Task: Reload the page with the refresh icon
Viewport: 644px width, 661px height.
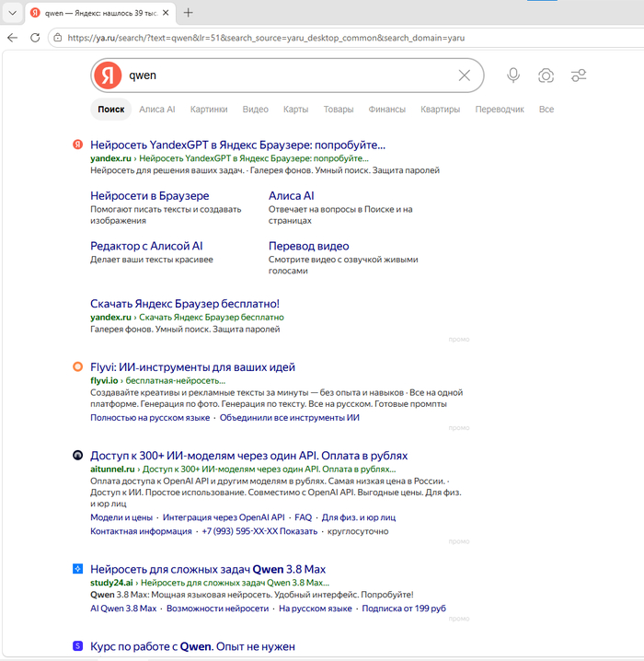Action: 35,38
